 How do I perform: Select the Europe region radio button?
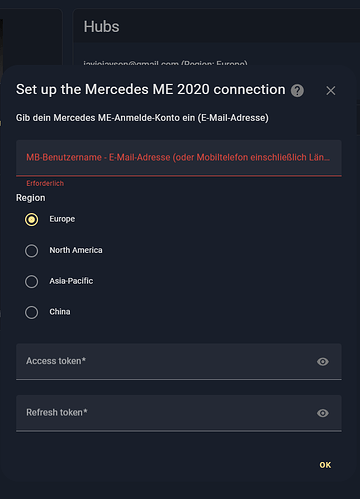32,219
